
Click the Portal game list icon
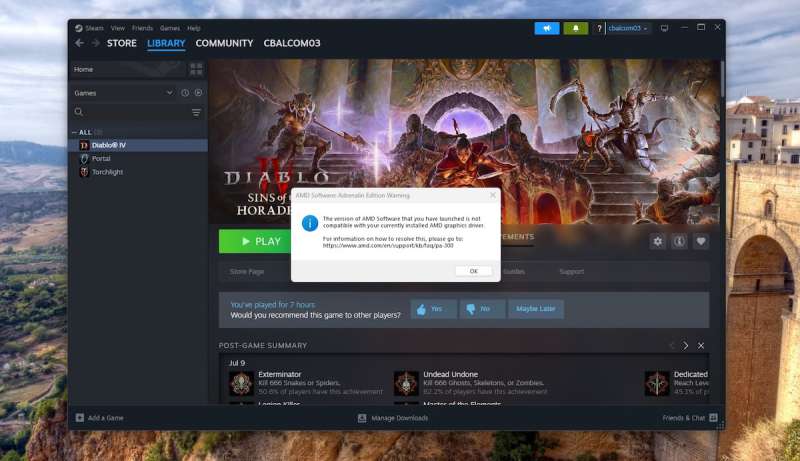[84, 159]
